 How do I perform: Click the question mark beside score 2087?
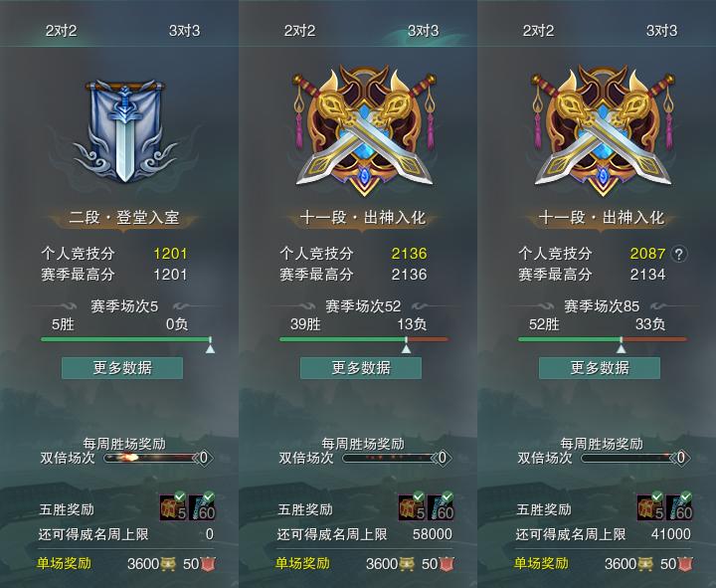679,254
